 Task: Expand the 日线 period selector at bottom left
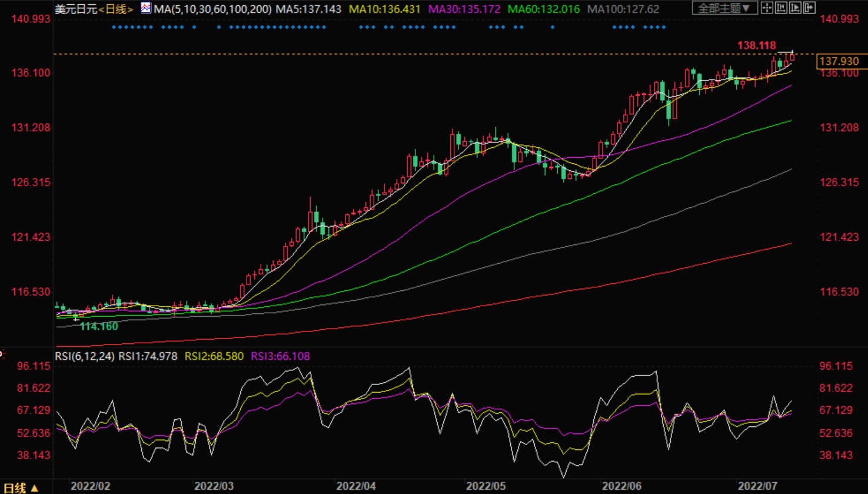(x=21, y=488)
